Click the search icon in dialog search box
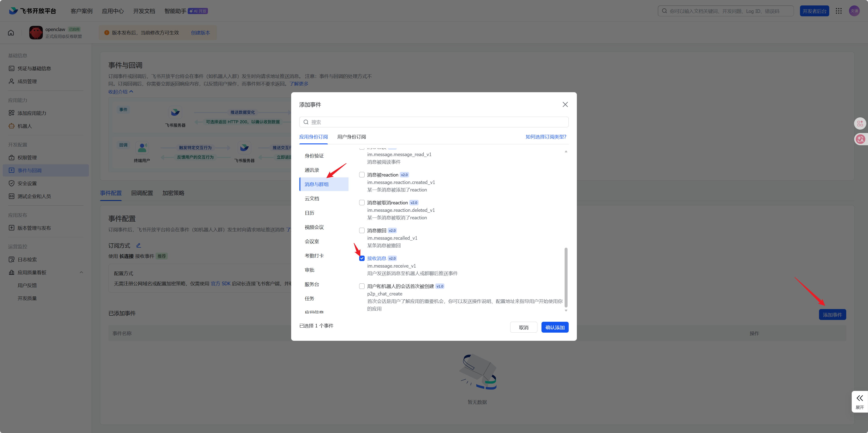 (306, 122)
